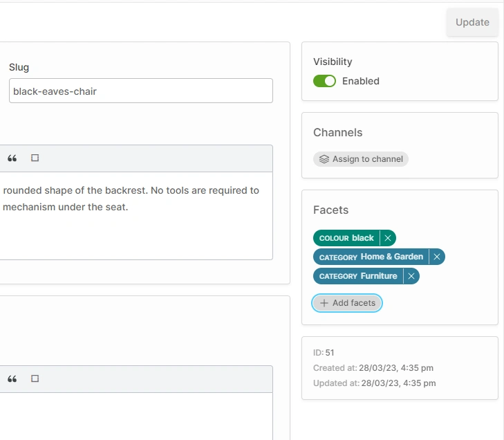The height and width of the screenshot is (440, 504).
Task: Click dashed-square icon in the upper editor toolbar
Action: (35, 158)
